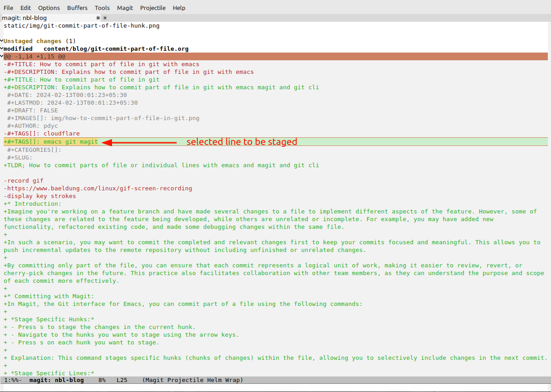Image resolution: width=551 pixels, height=392 pixels.
Task: Click the static/img git-commit-part-of-file-hunk.png entry
Action: point(82,26)
